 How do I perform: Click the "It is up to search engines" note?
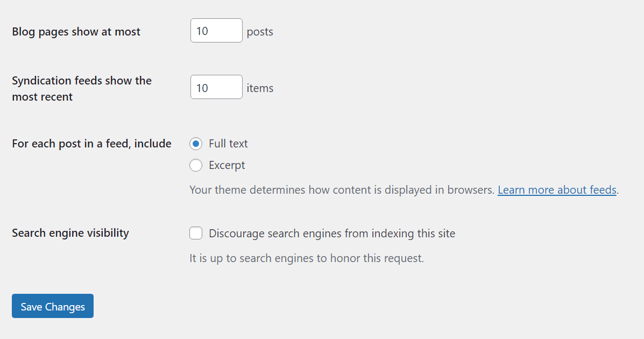point(307,258)
